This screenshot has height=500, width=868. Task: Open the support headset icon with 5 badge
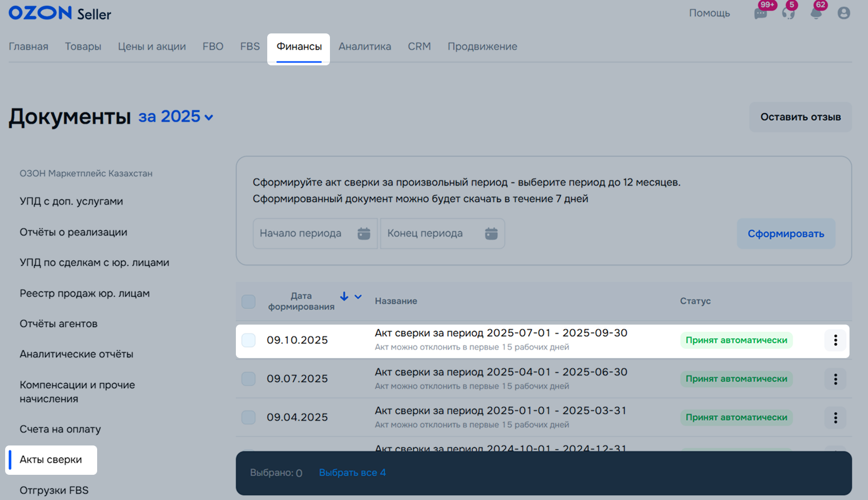788,13
